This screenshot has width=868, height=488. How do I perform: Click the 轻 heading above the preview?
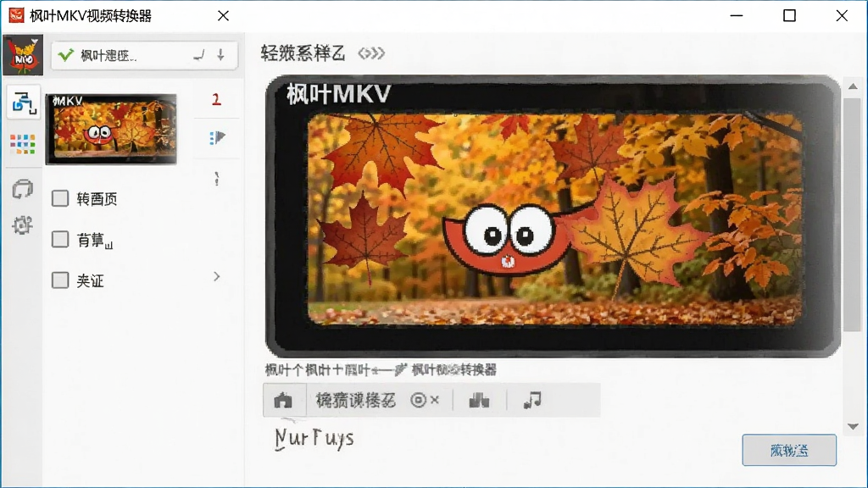[303, 53]
